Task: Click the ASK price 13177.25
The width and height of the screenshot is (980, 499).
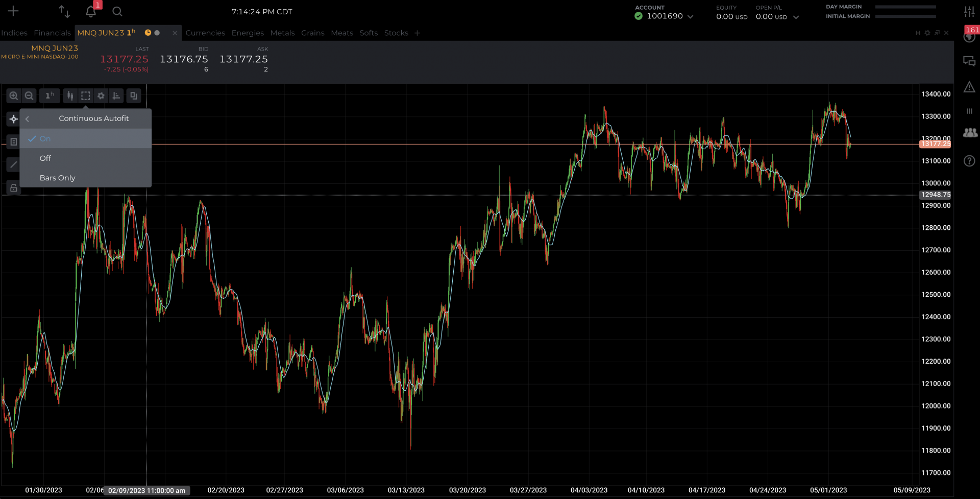Action: coord(243,59)
